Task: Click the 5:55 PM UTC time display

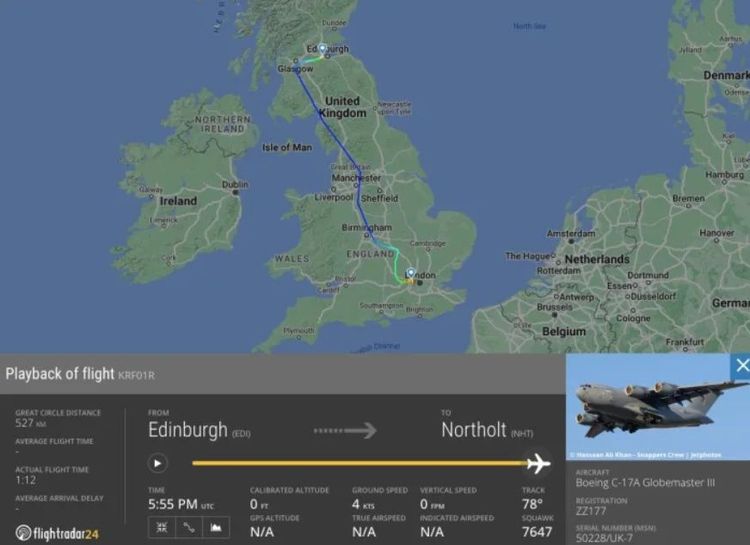Action: tap(181, 504)
